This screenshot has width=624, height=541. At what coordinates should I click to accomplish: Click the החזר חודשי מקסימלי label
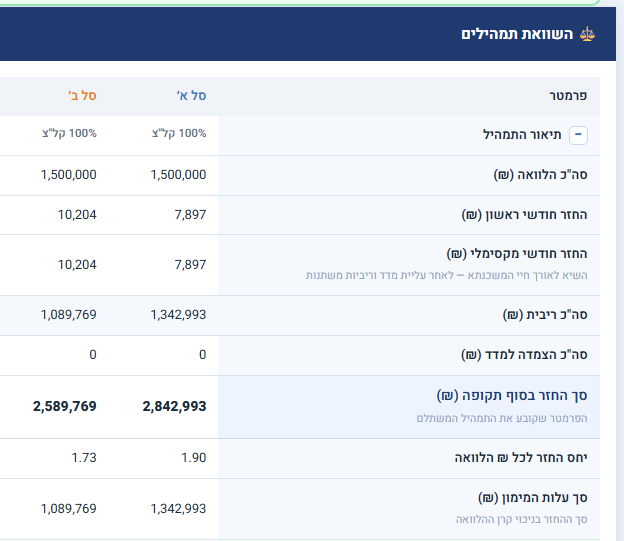pos(517,254)
